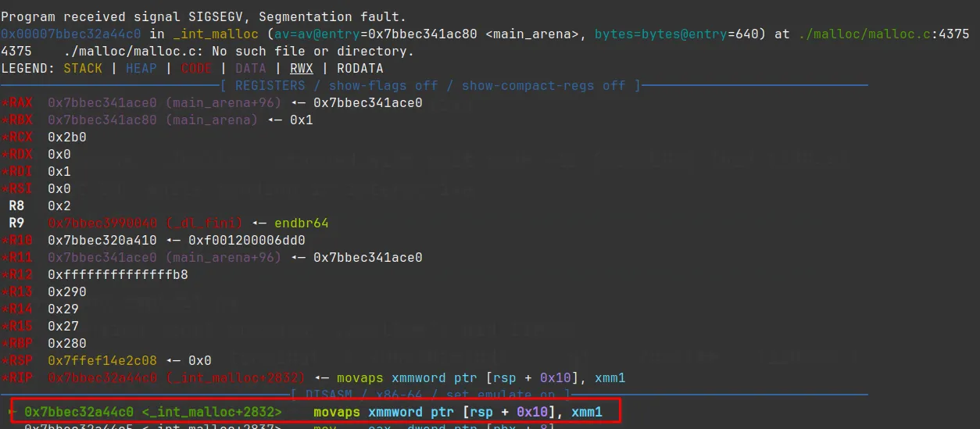
Task: Click the green address 0x7bbec32a44c0 <_int_malloc+2832> in the disassembly
Action: [x=153, y=412]
